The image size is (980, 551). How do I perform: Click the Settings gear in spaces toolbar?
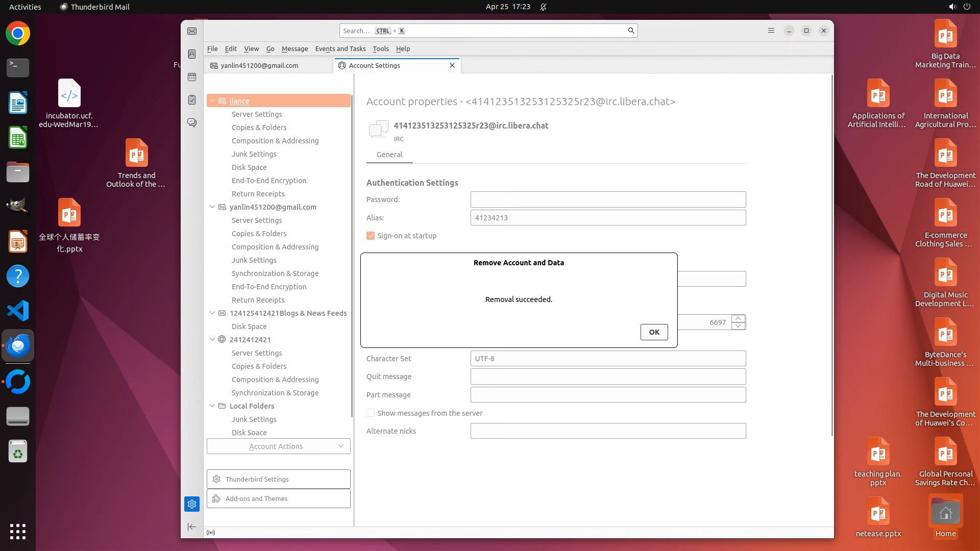coord(192,504)
